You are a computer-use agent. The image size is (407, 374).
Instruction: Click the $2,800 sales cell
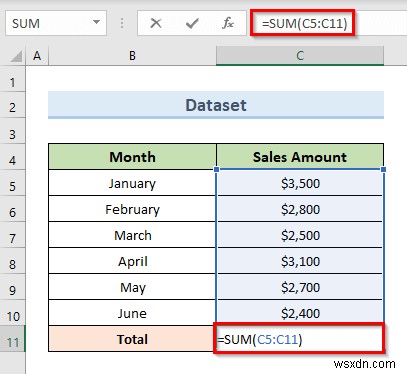tap(300, 209)
